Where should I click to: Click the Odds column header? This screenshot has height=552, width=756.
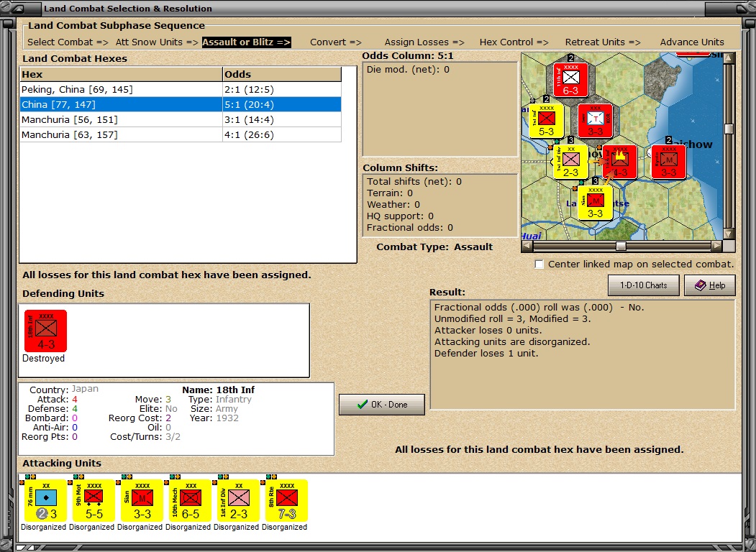(281, 74)
